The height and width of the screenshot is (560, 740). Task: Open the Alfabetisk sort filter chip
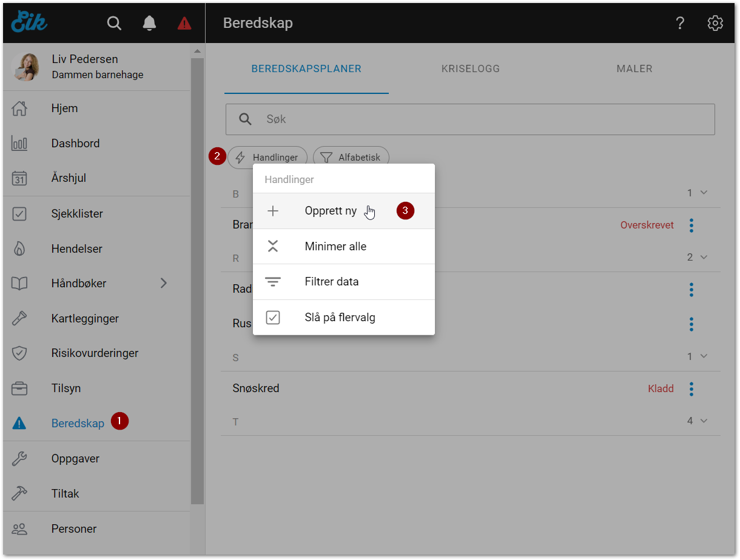click(x=351, y=158)
